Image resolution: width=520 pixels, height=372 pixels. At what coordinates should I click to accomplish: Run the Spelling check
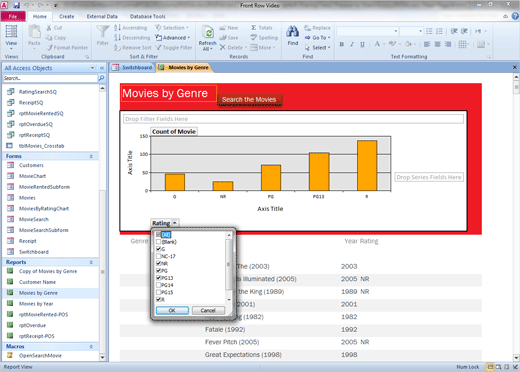[x=264, y=38]
